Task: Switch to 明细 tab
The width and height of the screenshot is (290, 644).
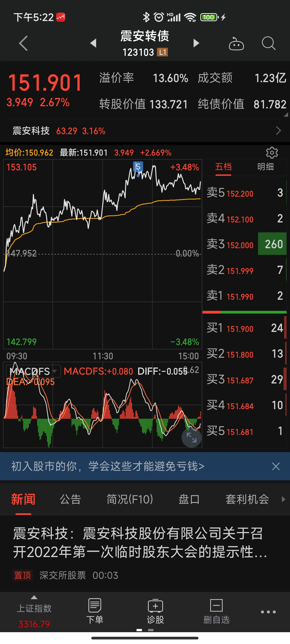Action: [x=265, y=167]
